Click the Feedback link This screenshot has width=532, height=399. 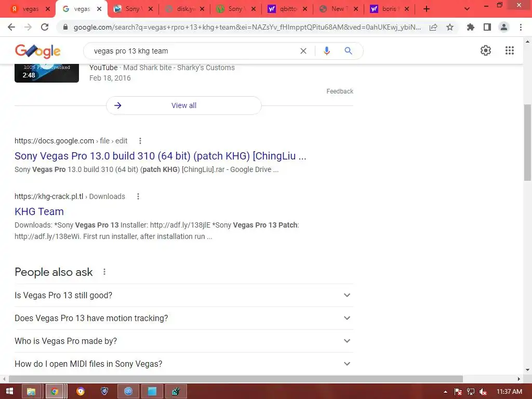point(340,91)
